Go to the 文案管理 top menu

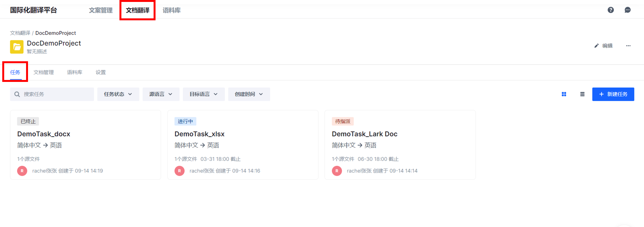pos(101,10)
